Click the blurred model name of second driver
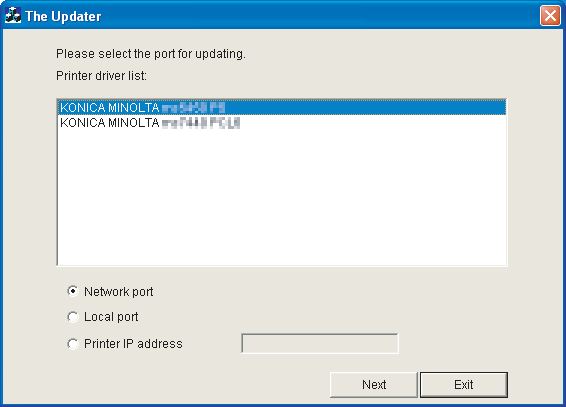This screenshot has height=407, width=566. click(x=201, y=123)
